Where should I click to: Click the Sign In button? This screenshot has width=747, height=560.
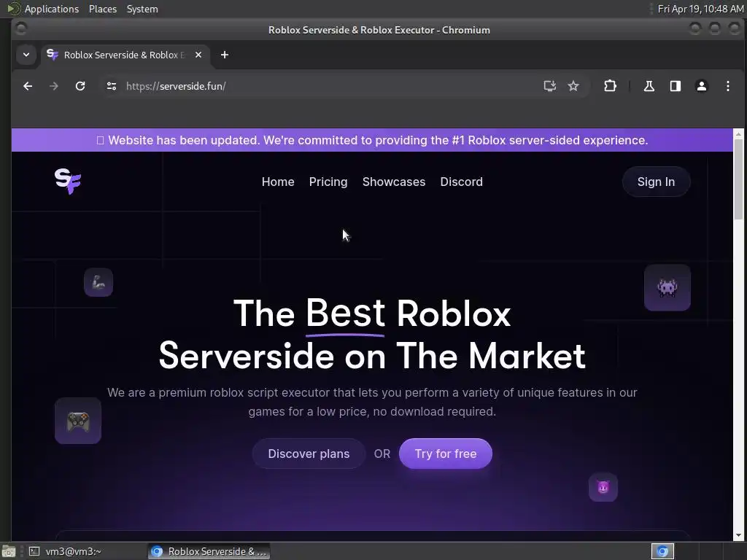pyautogui.click(x=656, y=182)
